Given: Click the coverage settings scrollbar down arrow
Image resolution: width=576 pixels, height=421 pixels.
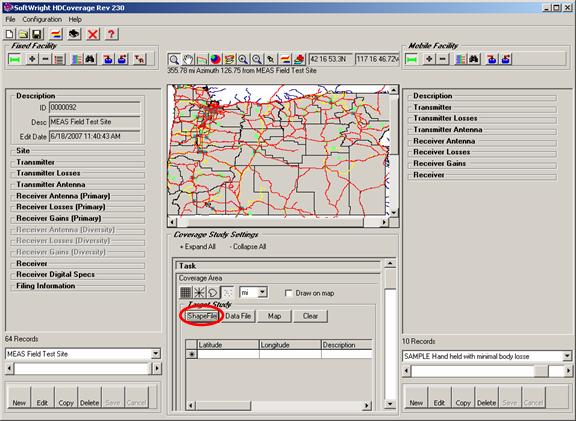Looking at the screenshot, I should pyautogui.click(x=390, y=404).
